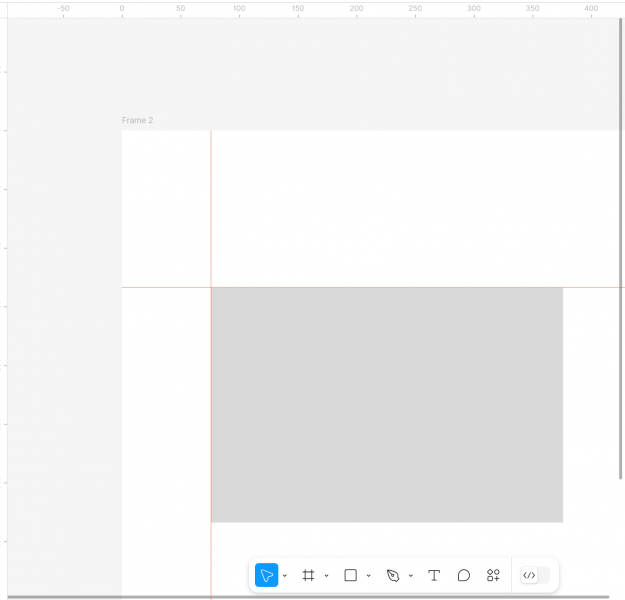Select the Comment tool
This screenshot has width=625, height=600.
point(464,575)
